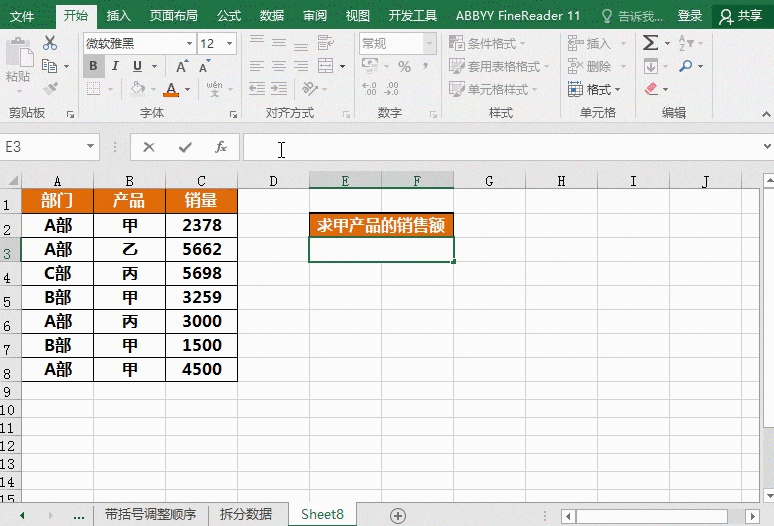The image size is (774, 526).
Task: Click the AutoSum sigma icon
Action: click(651, 43)
